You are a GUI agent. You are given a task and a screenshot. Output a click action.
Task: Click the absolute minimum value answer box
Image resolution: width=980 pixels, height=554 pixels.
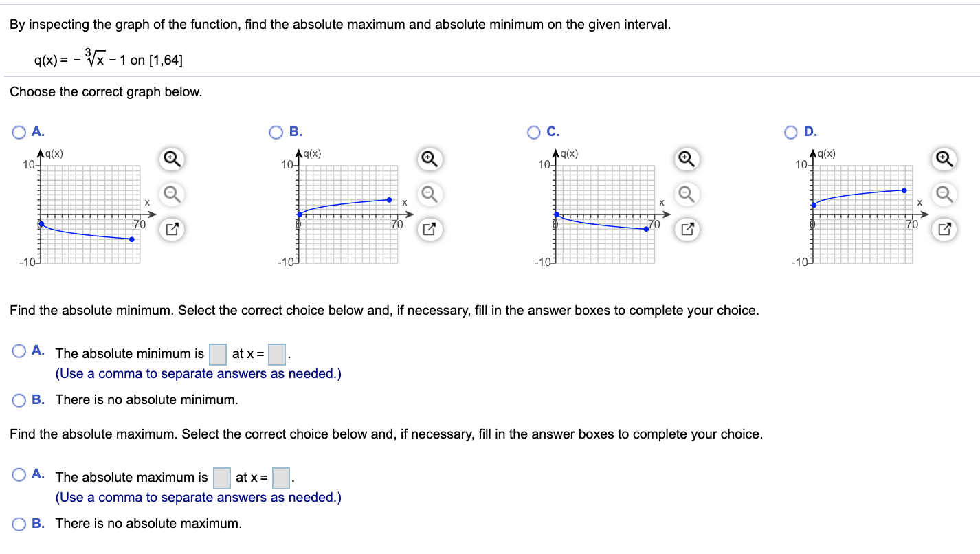[217, 353]
